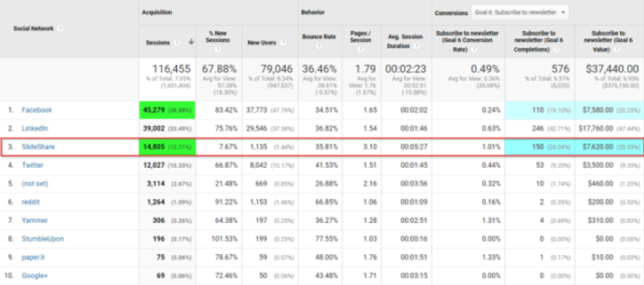Click total goal value $37,440.00
Image resolution: width=644 pixels, height=285 pixels.
(612, 69)
